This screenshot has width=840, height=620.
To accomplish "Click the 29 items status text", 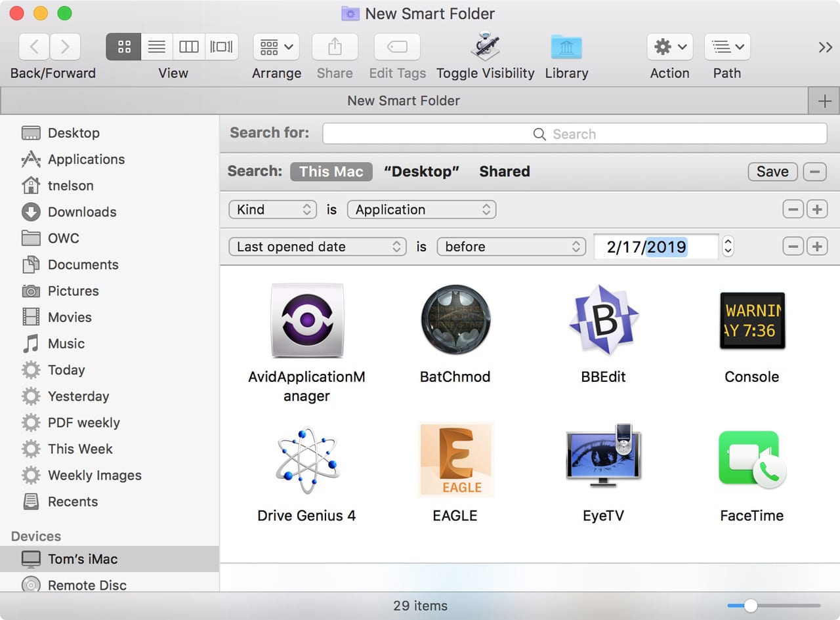I will pyautogui.click(x=420, y=606).
